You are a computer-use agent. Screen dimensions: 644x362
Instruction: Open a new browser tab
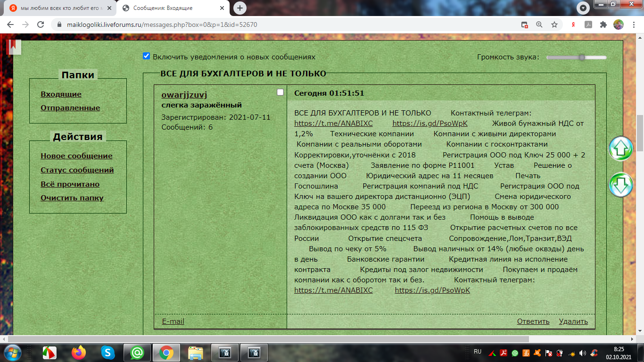(240, 8)
